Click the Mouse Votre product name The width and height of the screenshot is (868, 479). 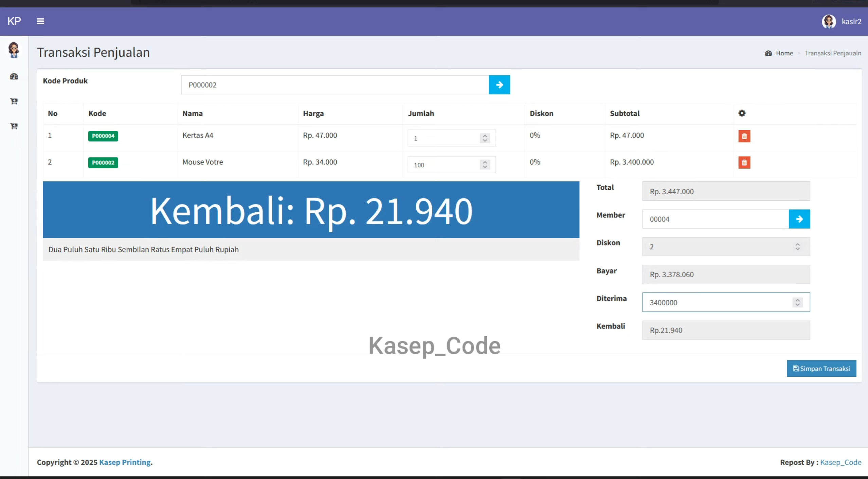click(203, 162)
